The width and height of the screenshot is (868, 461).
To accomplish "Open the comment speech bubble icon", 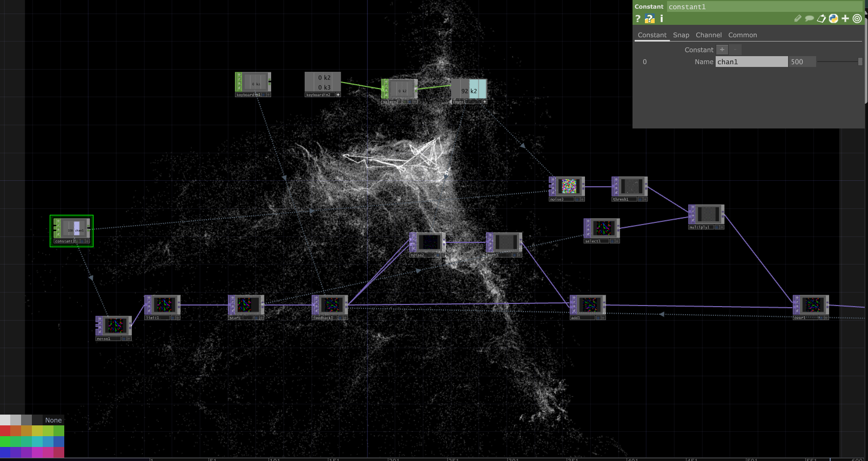I will [809, 18].
